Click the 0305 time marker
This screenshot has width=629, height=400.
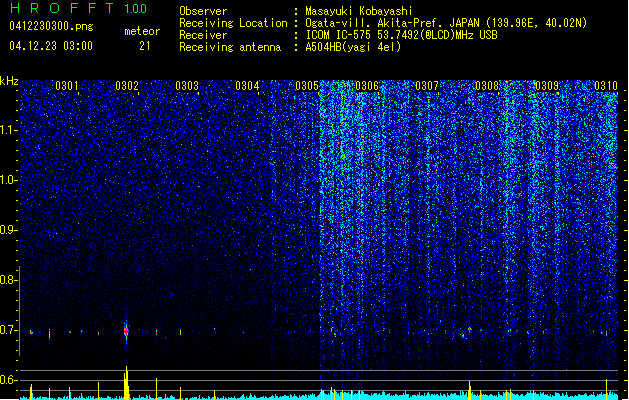(307, 86)
